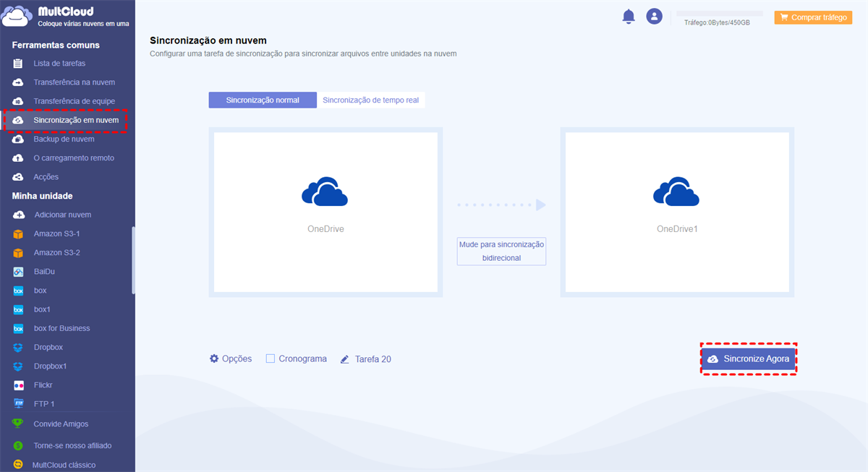Click the Amazon S3-1 box icon
This screenshot has height=472, width=868.
click(18, 234)
